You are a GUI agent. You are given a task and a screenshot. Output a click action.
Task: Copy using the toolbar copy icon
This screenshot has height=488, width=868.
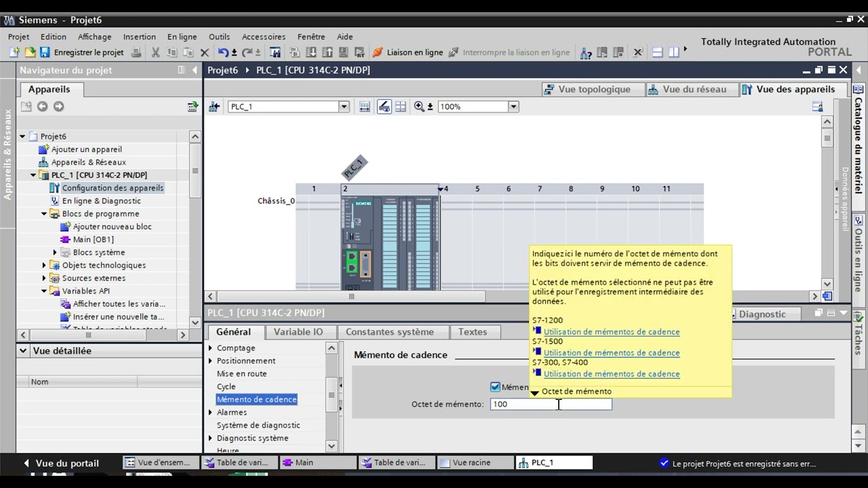point(172,52)
